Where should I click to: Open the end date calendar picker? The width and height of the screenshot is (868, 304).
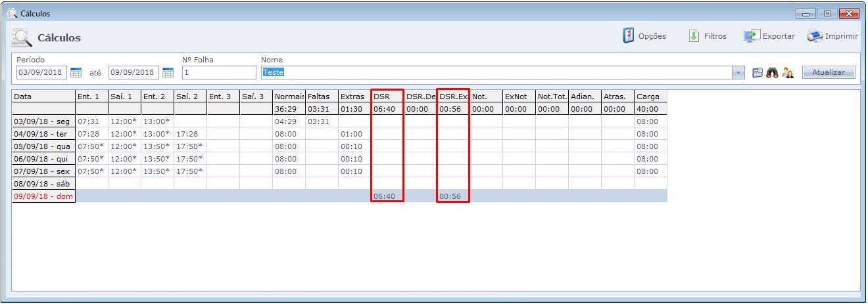[168, 72]
